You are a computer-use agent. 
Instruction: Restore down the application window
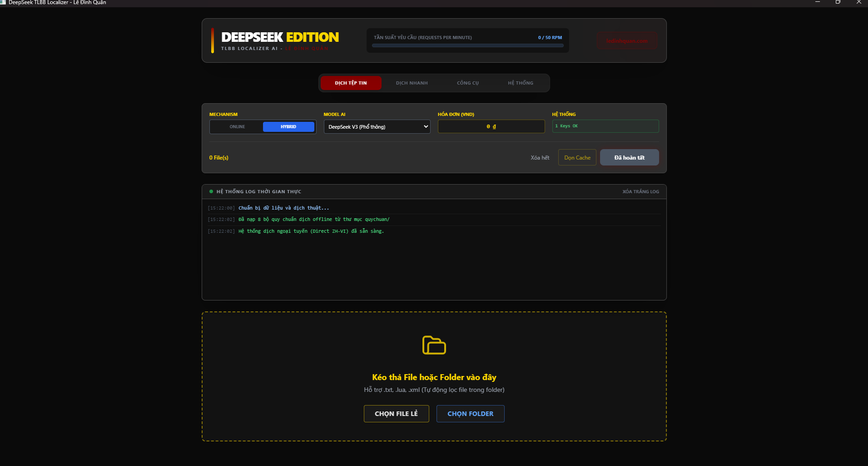[x=838, y=2]
